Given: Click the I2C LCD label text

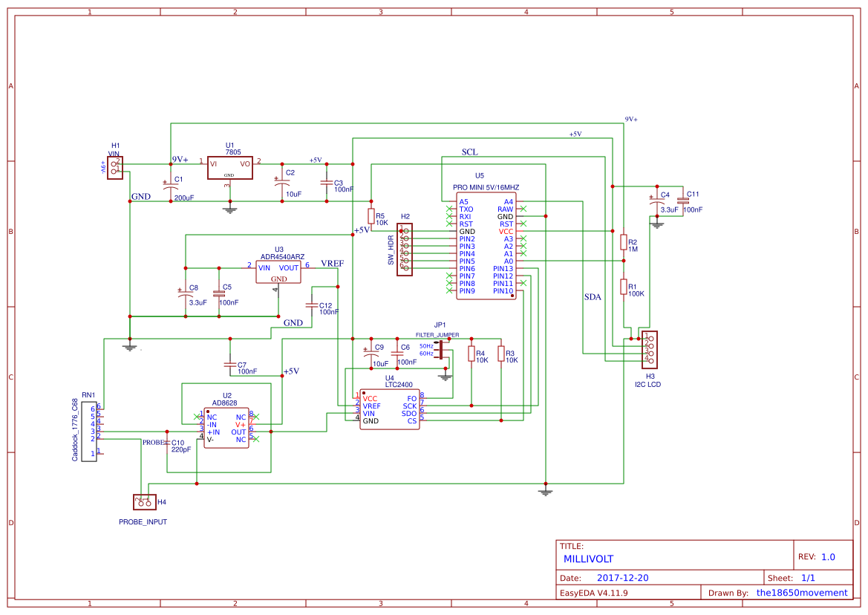Looking at the screenshot, I should [647, 384].
